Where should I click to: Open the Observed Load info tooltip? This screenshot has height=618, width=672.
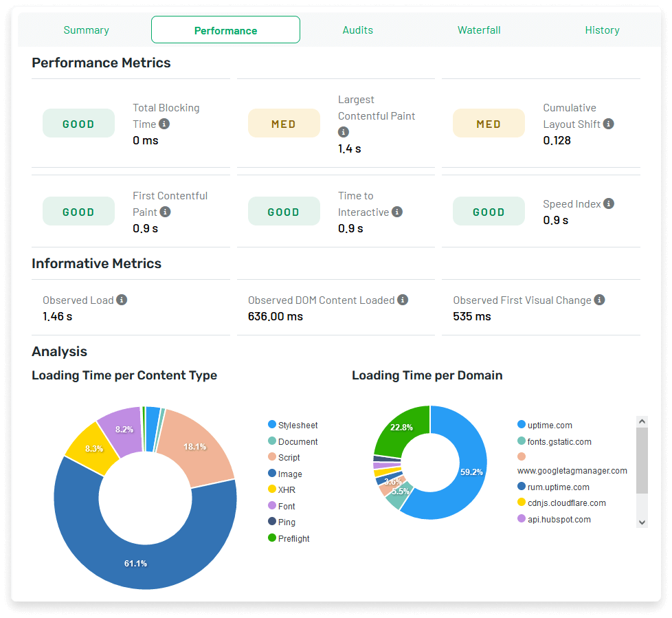122,299
